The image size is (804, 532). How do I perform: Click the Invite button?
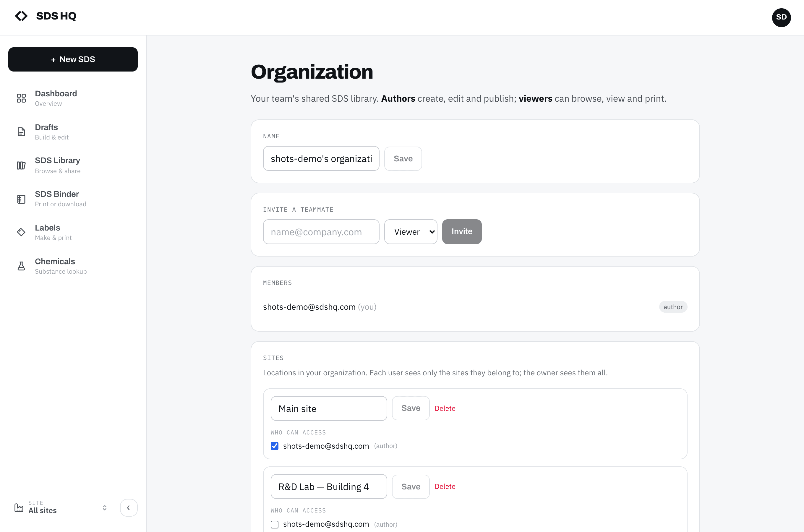click(461, 231)
